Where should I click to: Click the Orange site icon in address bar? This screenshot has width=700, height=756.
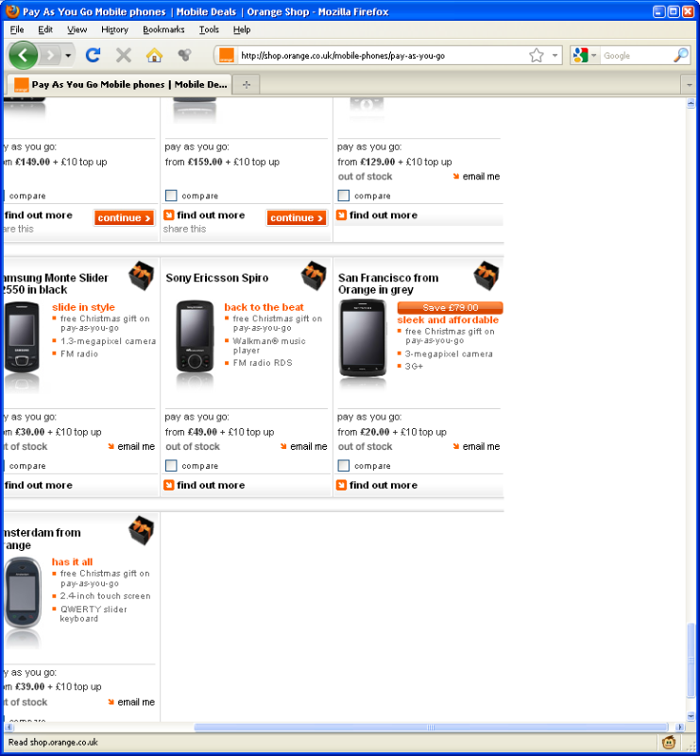(226, 56)
